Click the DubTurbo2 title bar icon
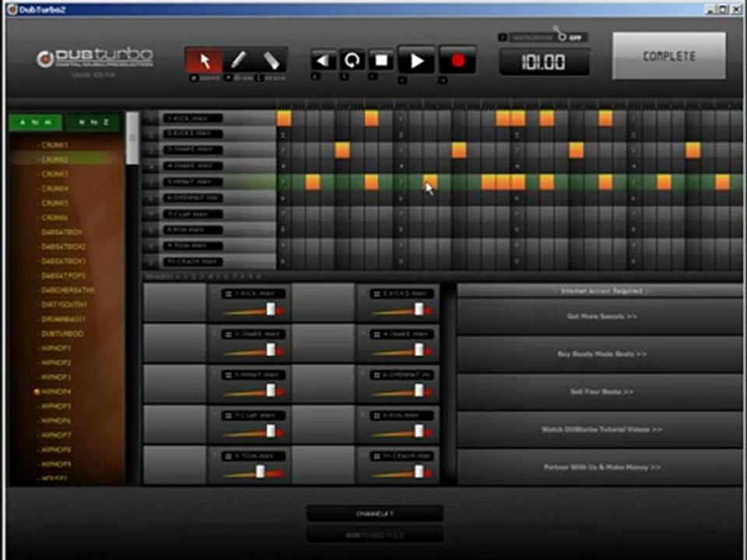Image resolution: width=747 pixels, height=560 pixels. [x=12, y=9]
